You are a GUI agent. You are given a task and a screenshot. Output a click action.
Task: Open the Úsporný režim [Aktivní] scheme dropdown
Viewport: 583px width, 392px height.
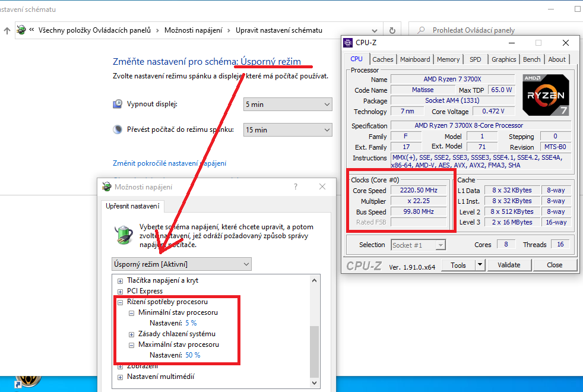pyautogui.click(x=182, y=264)
